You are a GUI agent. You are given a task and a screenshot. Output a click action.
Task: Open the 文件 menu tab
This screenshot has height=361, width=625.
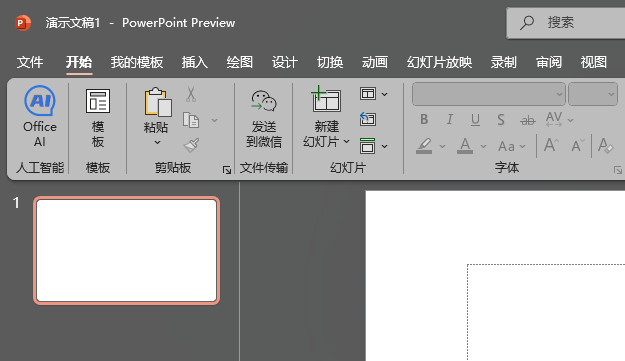click(x=30, y=62)
